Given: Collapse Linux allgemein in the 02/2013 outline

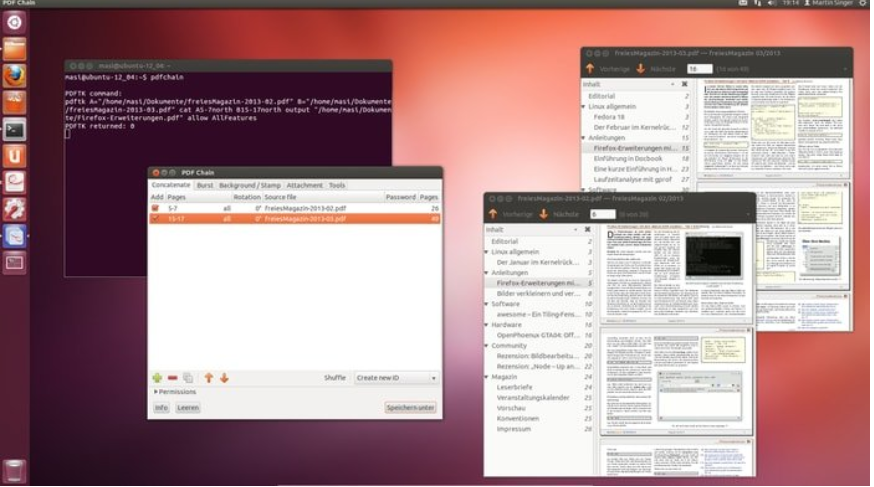Looking at the screenshot, I should (x=487, y=252).
